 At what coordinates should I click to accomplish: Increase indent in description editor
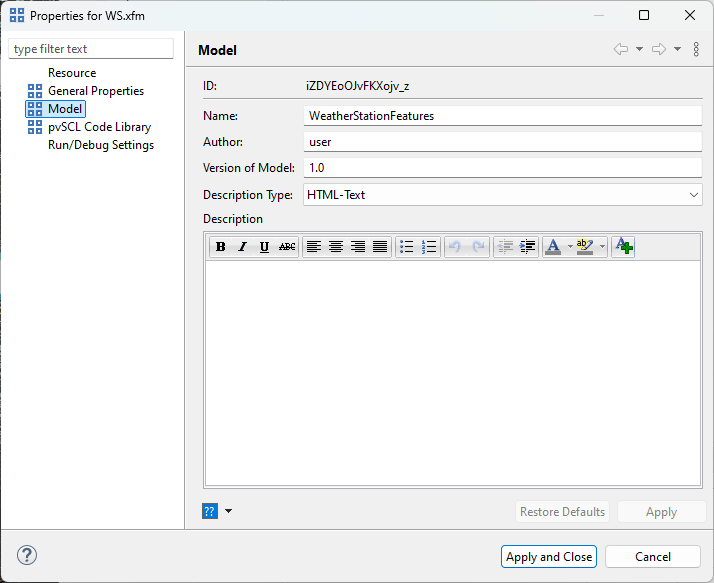528,247
